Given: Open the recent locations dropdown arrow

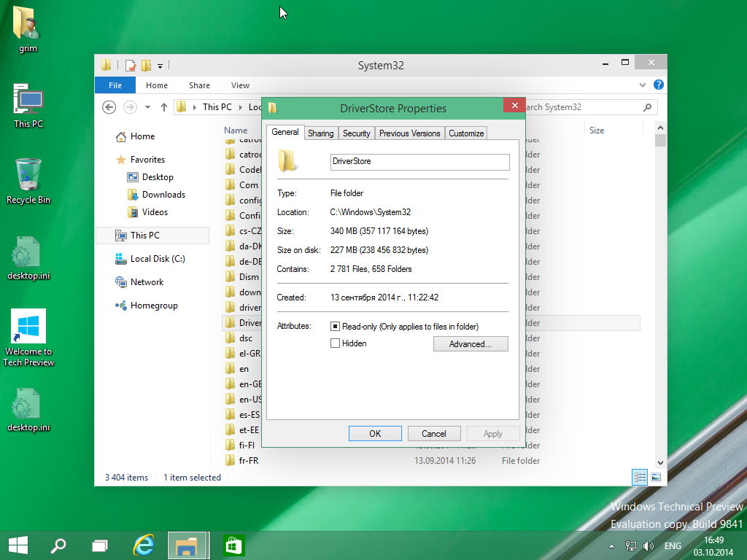Looking at the screenshot, I should click(x=147, y=107).
